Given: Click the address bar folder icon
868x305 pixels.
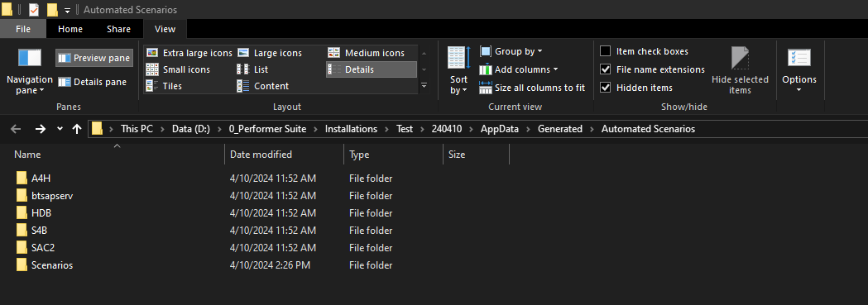Looking at the screenshot, I should 98,129.
